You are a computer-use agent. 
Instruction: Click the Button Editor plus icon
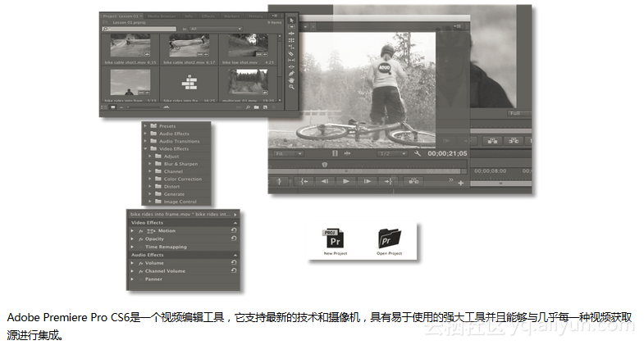tap(461, 183)
